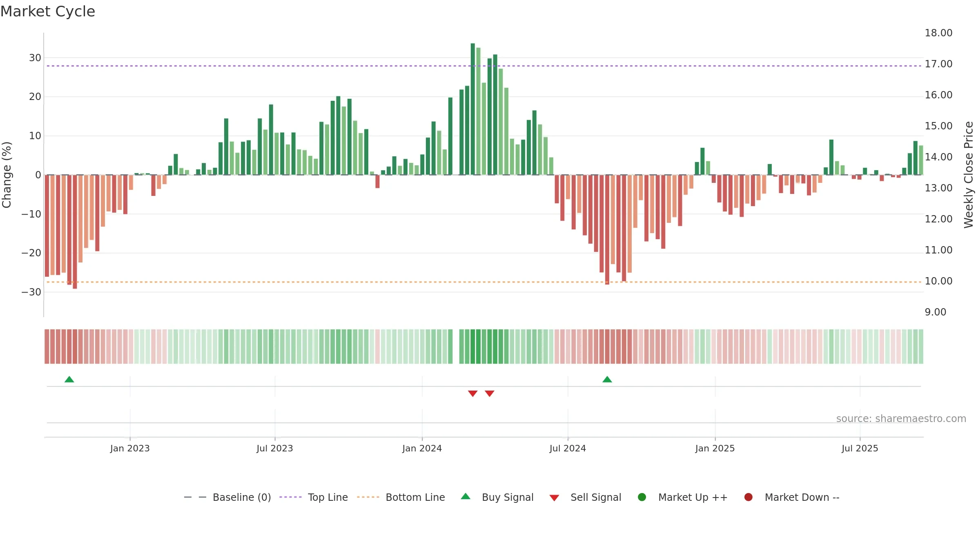Click the 18.00 price axis value
The width and height of the screenshot is (980, 551).
pyautogui.click(x=939, y=33)
